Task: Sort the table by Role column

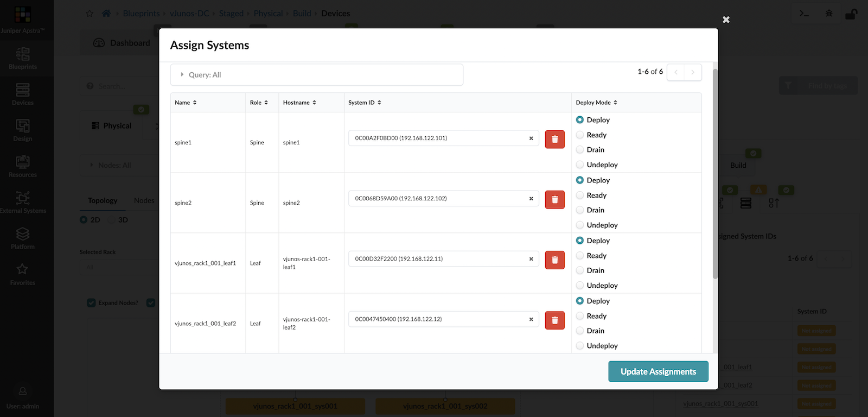Action: [259, 103]
